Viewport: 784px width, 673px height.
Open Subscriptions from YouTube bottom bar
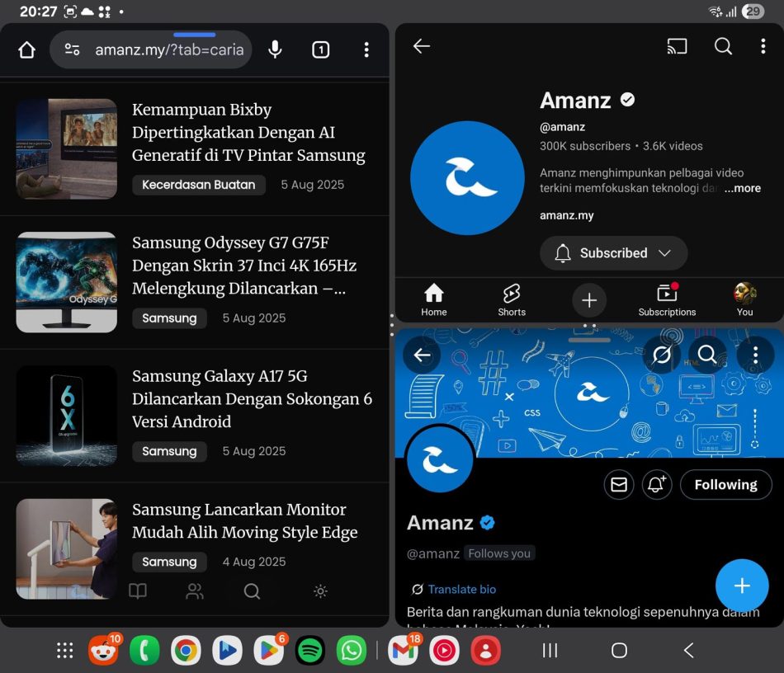coord(667,300)
